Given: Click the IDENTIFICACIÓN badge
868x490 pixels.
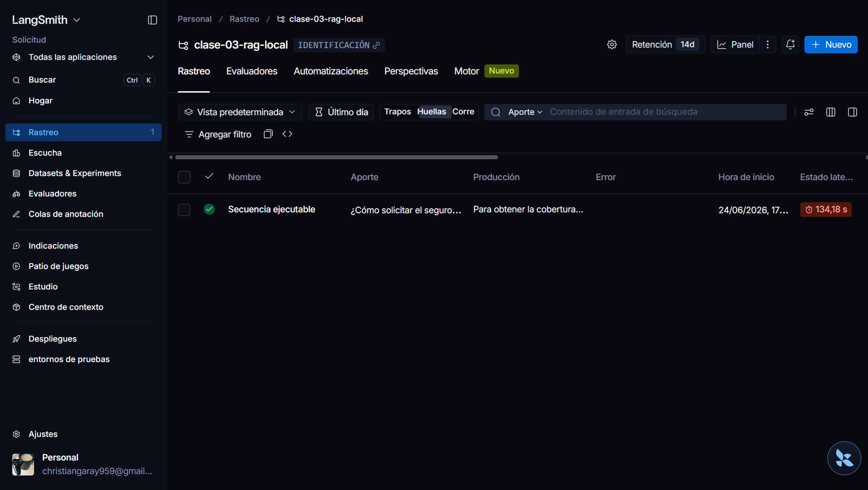Looking at the screenshot, I should pos(339,45).
